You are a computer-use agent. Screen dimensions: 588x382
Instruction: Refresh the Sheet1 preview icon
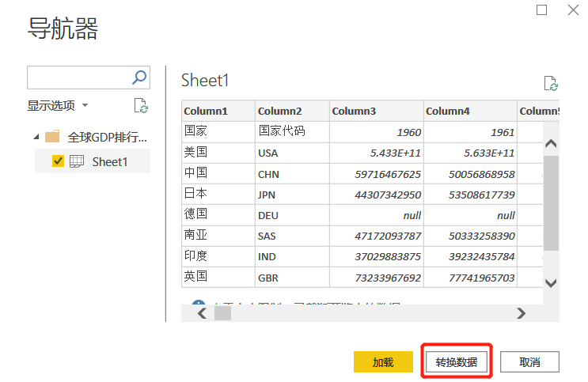(x=551, y=84)
